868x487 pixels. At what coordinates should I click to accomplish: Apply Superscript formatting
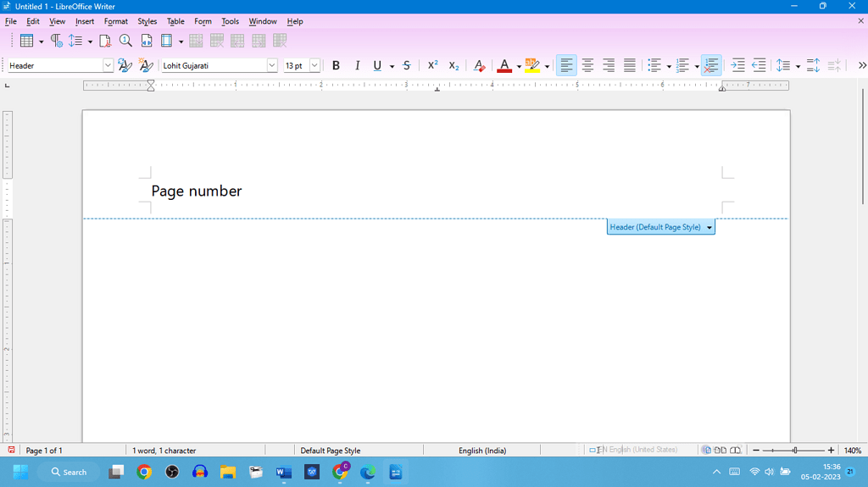tap(432, 65)
